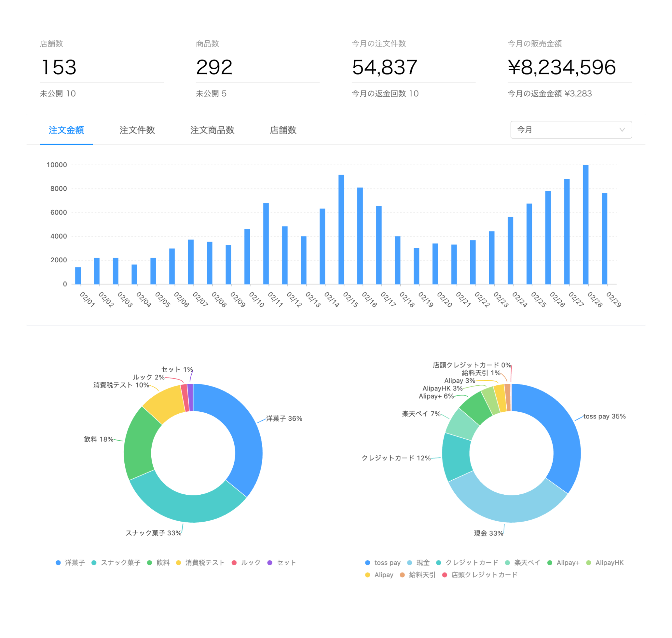Click the Alipay+ 6% green slice
Viewport: 672px width, 638px height.
pos(476,407)
